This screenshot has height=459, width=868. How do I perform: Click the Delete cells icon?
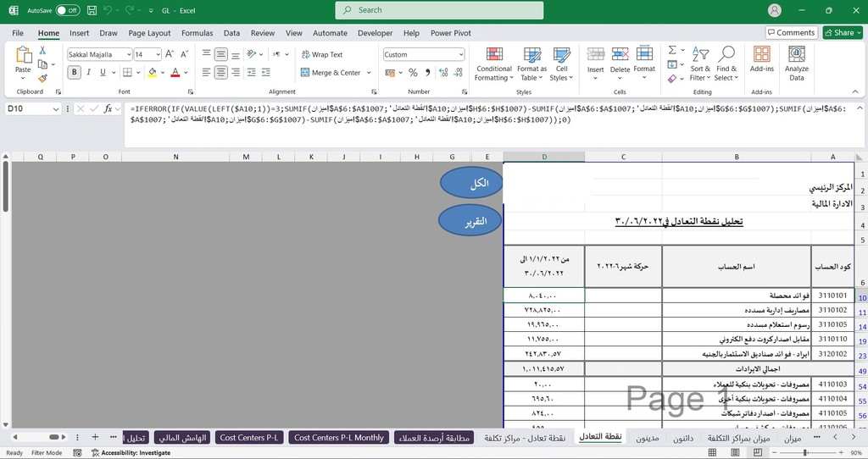tap(620, 54)
